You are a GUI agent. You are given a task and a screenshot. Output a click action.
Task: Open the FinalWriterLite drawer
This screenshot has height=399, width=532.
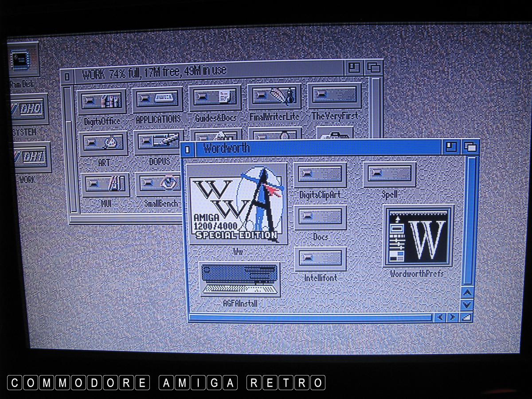point(274,96)
